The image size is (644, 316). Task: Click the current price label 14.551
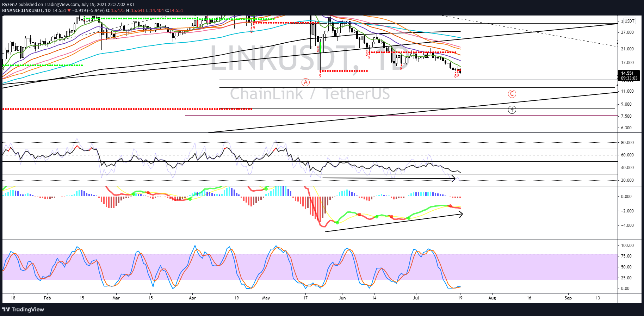627,73
